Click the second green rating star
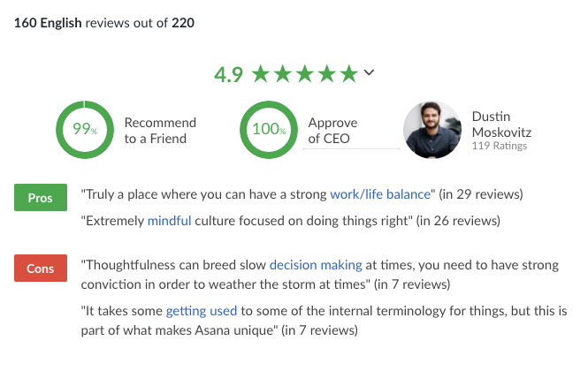The width and height of the screenshot is (588, 386). [x=283, y=73]
